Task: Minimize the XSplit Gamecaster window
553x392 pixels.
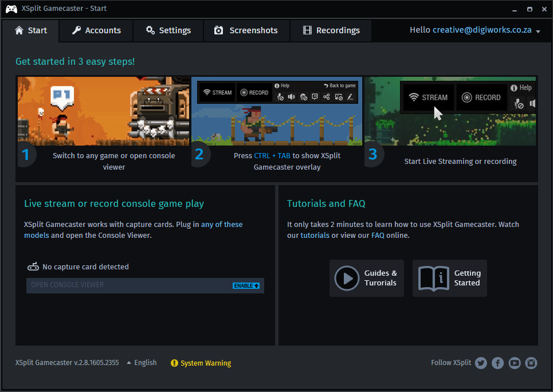Action: coord(515,10)
